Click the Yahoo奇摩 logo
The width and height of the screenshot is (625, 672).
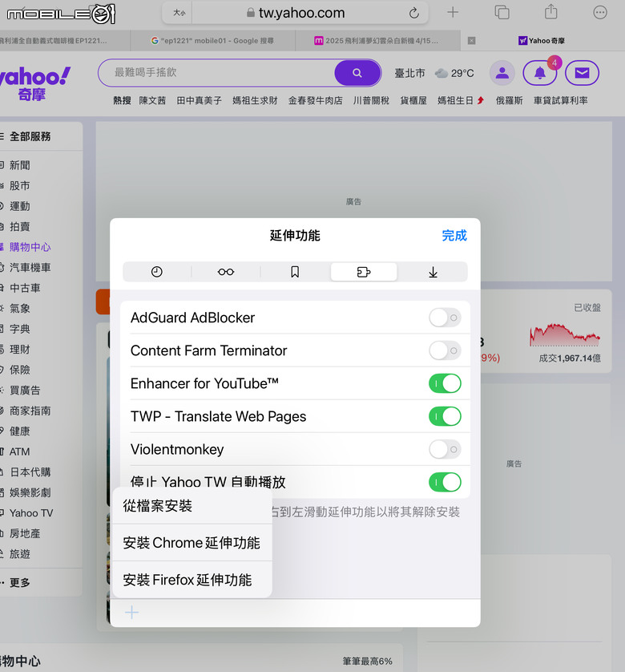[35, 83]
